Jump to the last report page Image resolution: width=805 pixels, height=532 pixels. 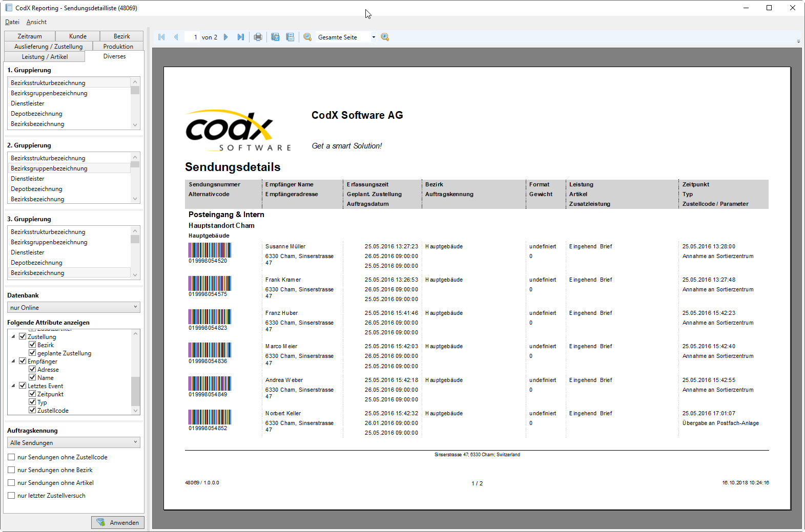click(240, 37)
